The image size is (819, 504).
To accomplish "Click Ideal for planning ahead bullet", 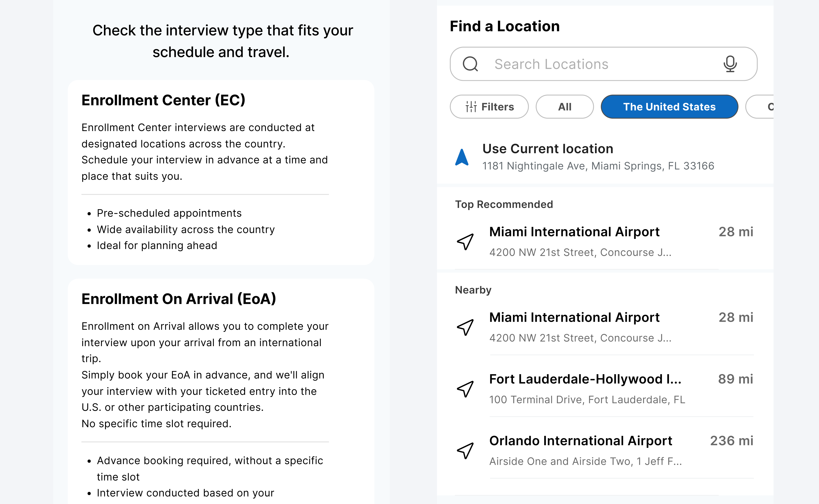I will [157, 246].
